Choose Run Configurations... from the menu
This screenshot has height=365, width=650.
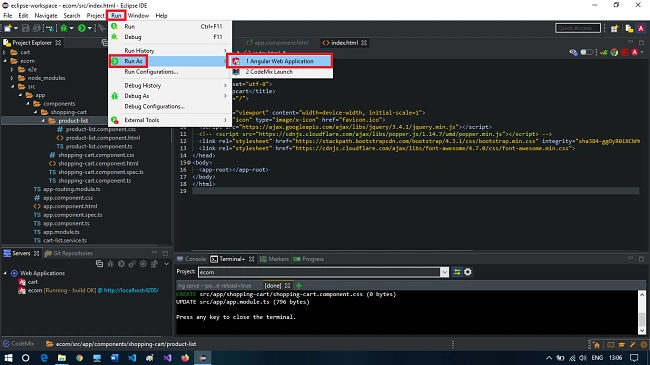(x=170, y=72)
